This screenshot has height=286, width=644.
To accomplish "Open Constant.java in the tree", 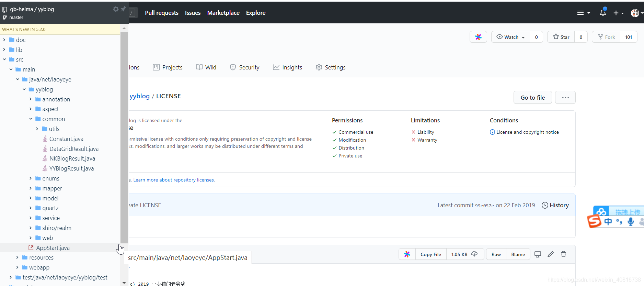I will pyautogui.click(x=66, y=139).
